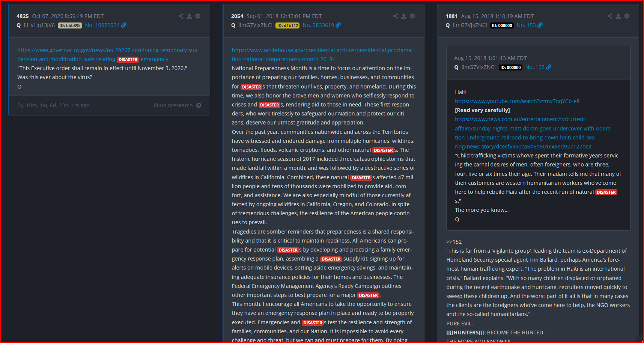644x343 pixels.
Task: Open quoted post number No. 152
Action: [535, 67]
